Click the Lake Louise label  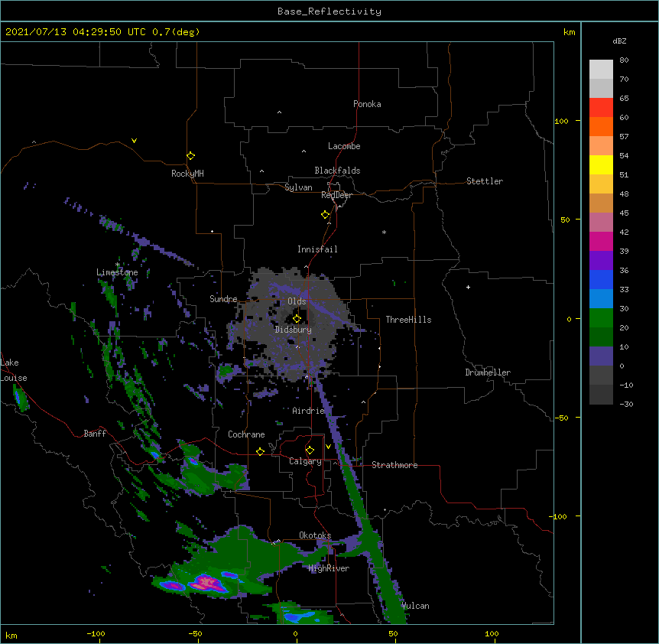[14, 370]
